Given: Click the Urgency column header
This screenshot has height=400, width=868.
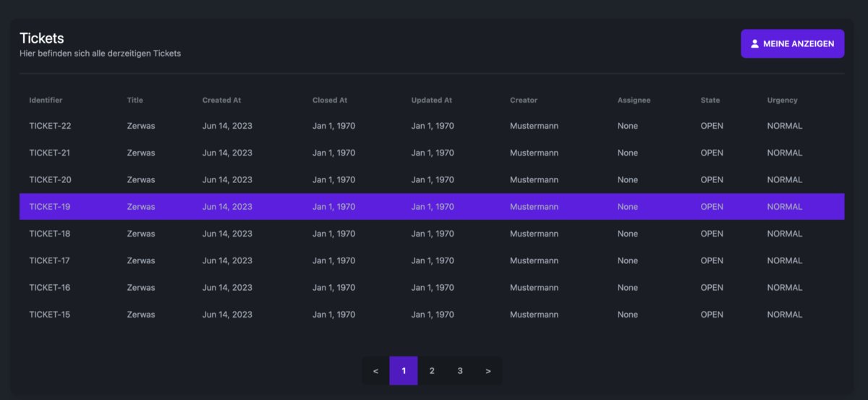Looking at the screenshot, I should [x=782, y=100].
